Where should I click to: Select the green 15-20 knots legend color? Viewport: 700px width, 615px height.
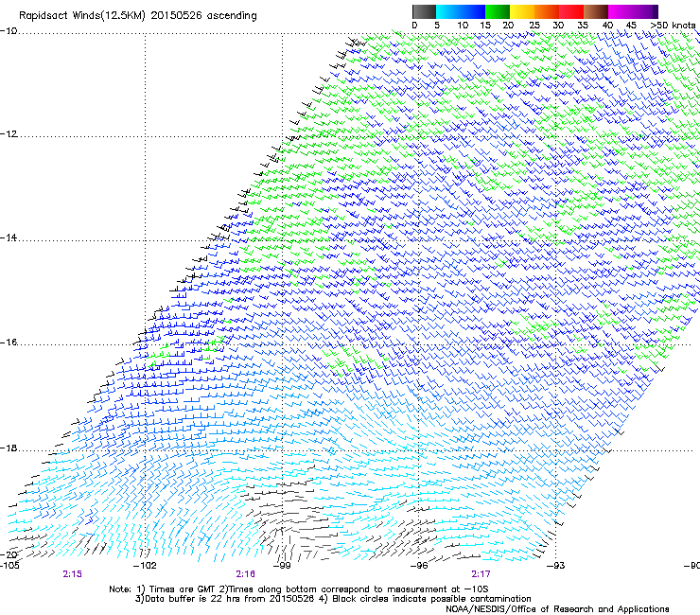(498, 11)
